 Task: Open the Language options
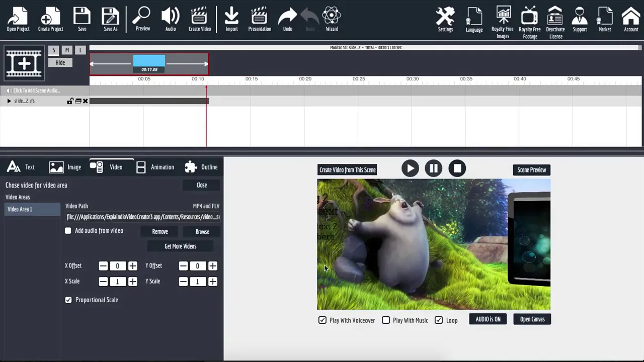coord(474,20)
